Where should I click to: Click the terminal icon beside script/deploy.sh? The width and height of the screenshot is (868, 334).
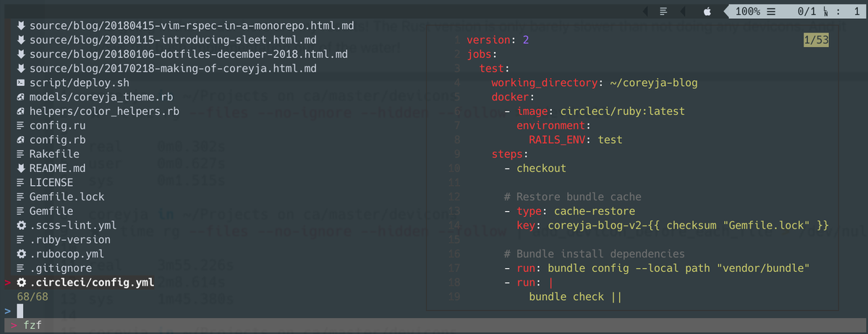click(x=22, y=82)
